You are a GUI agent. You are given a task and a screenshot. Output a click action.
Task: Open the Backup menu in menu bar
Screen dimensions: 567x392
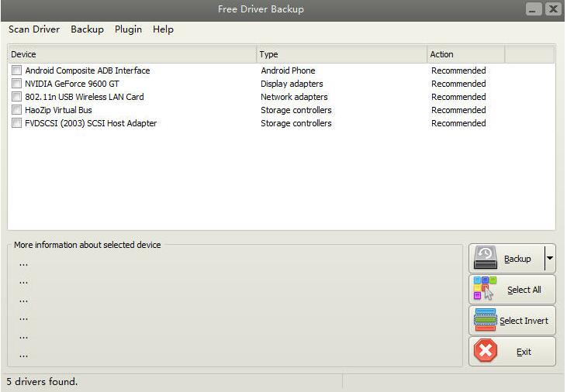(x=87, y=29)
